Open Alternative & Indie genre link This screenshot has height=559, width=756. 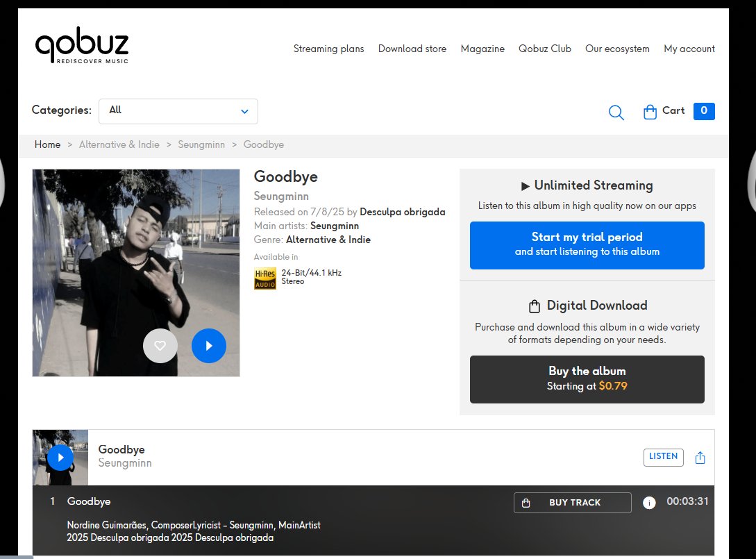(x=328, y=240)
